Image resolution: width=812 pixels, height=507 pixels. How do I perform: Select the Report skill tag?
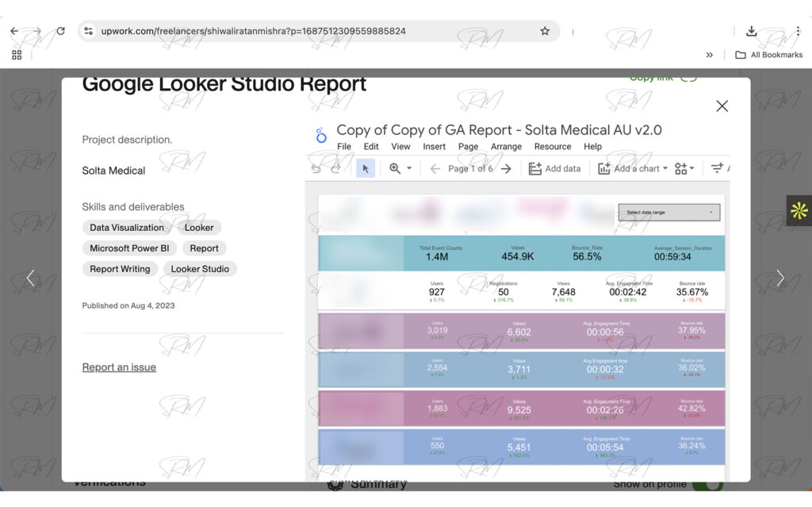[204, 248]
